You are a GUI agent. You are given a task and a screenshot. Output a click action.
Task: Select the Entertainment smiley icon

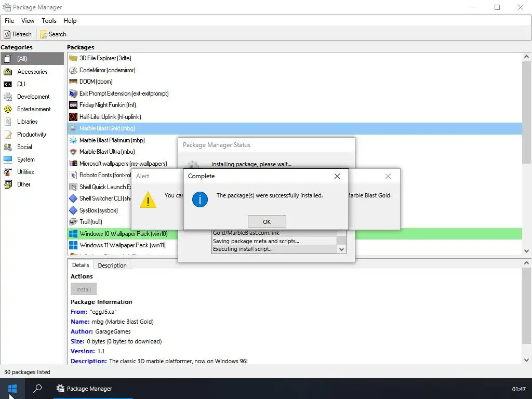[8, 109]
